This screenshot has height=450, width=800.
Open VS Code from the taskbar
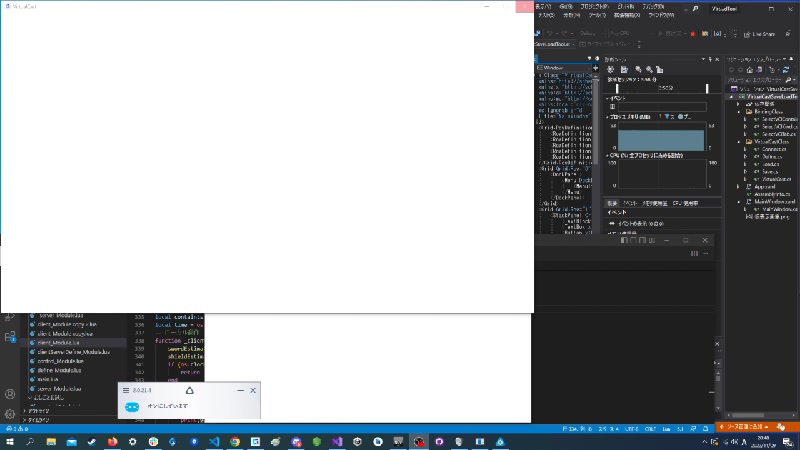[x=214, y=442]
